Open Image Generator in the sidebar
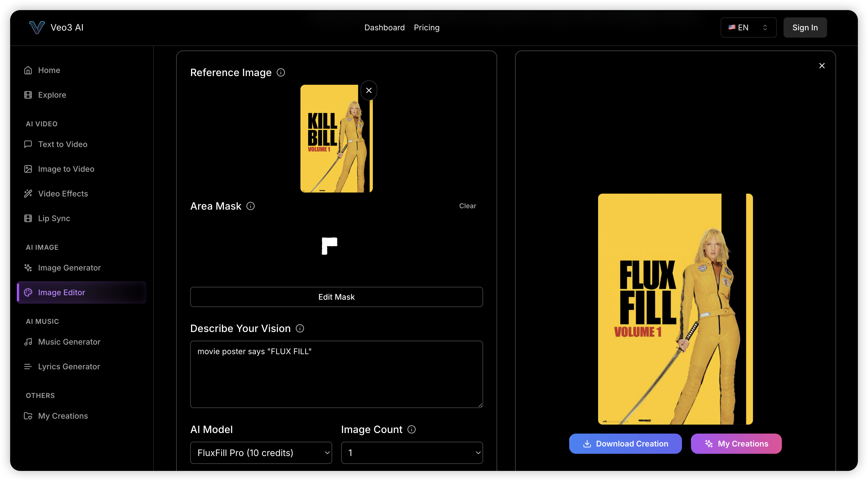Screen dimensions: 868x481 click(82, 268)
